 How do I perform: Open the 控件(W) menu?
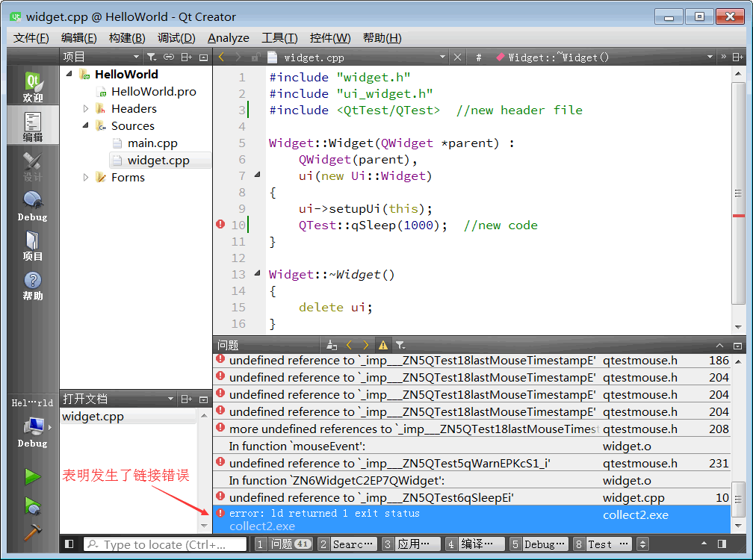330,38
